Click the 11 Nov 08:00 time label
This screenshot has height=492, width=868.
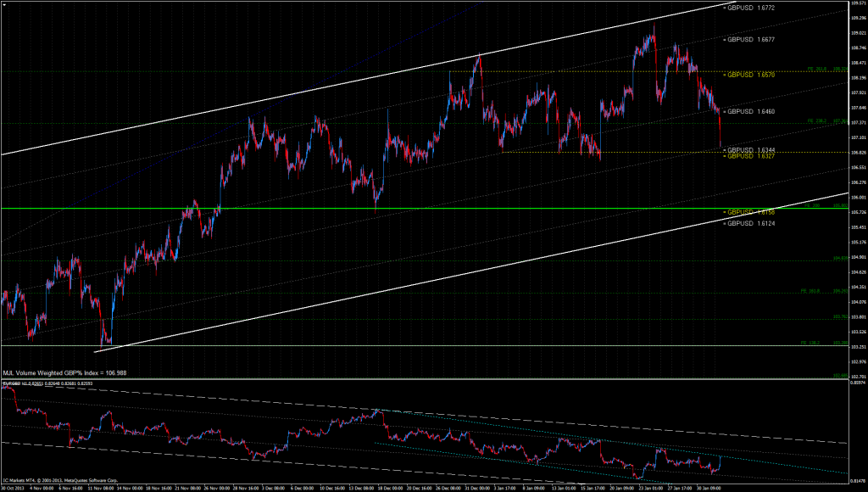pyautogui.click(x=101, y=488)
